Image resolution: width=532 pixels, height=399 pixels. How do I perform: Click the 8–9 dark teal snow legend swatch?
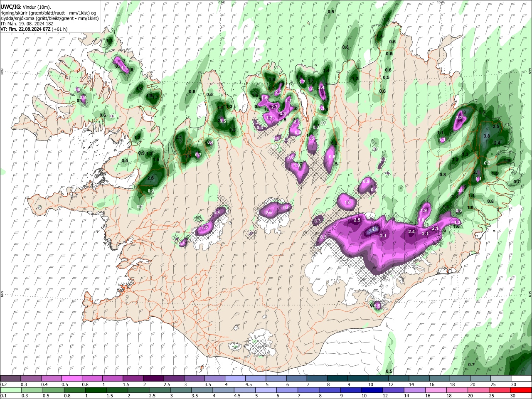click(x=337, y=379)
